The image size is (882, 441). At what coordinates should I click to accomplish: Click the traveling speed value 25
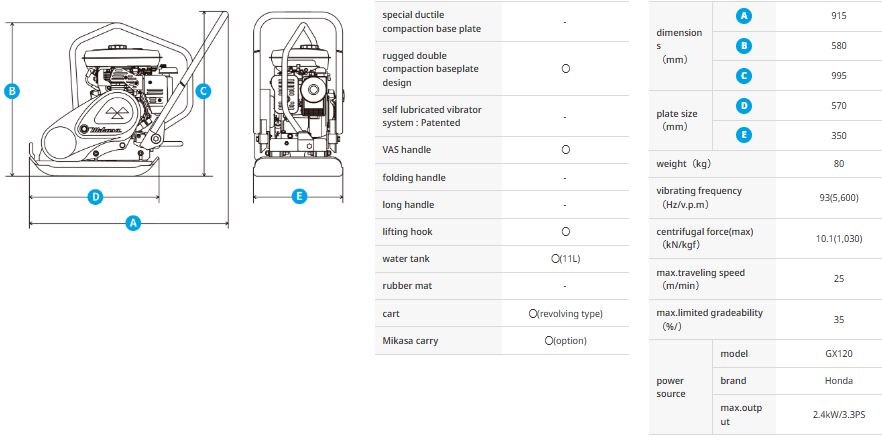click(839, 279)
